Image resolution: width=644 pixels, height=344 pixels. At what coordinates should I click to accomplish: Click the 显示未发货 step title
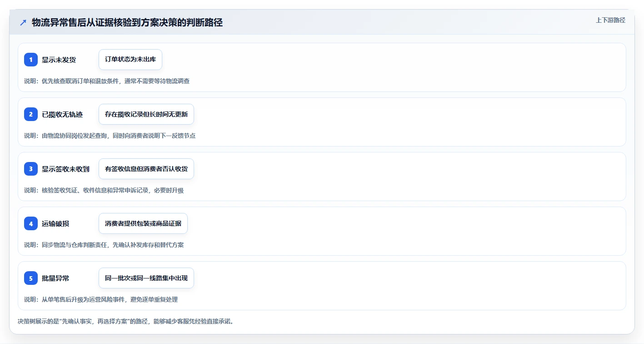[59, 60]
